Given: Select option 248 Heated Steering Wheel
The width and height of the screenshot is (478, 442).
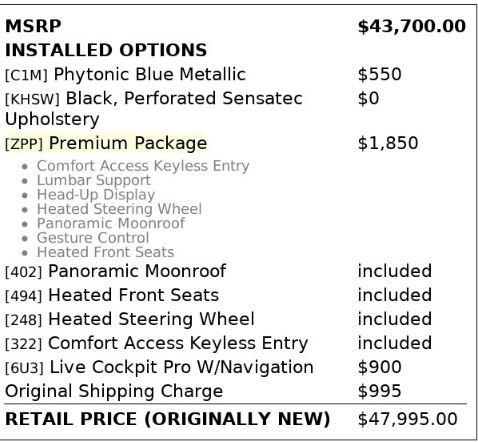Looking at the screenshot, I should (x=130, y=319).
